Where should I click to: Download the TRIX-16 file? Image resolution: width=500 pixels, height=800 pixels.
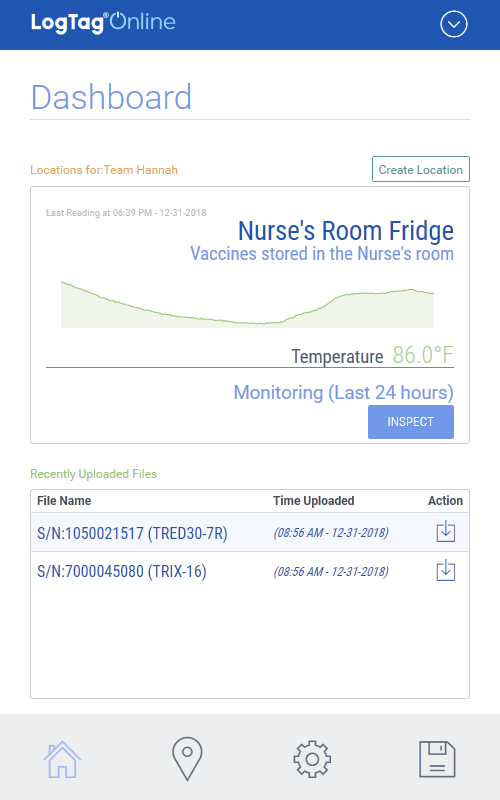pos(445,570)
